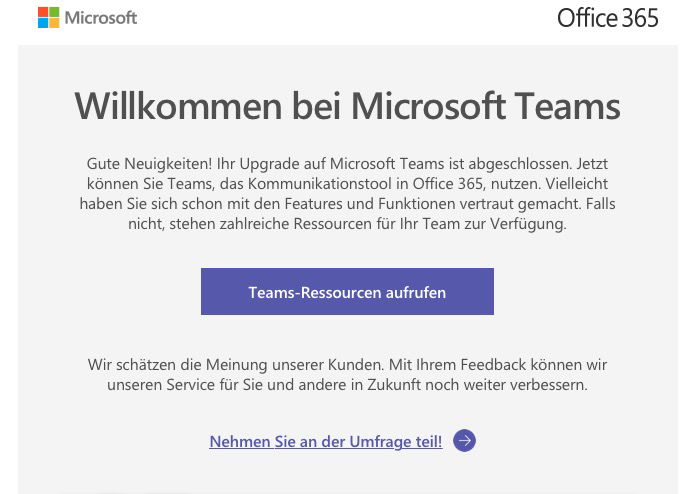Click Office 365 mention inside the paragraph
Screen dimensions: 686x494
[448, 184]
